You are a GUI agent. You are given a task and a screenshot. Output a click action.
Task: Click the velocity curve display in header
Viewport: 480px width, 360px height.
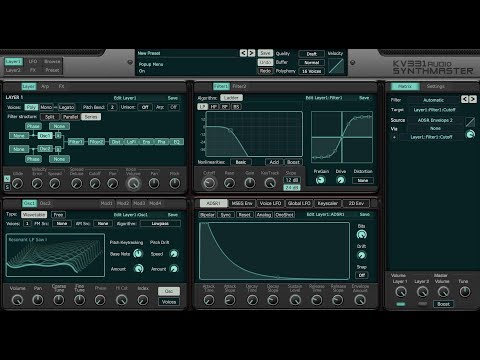coord(336,66)
